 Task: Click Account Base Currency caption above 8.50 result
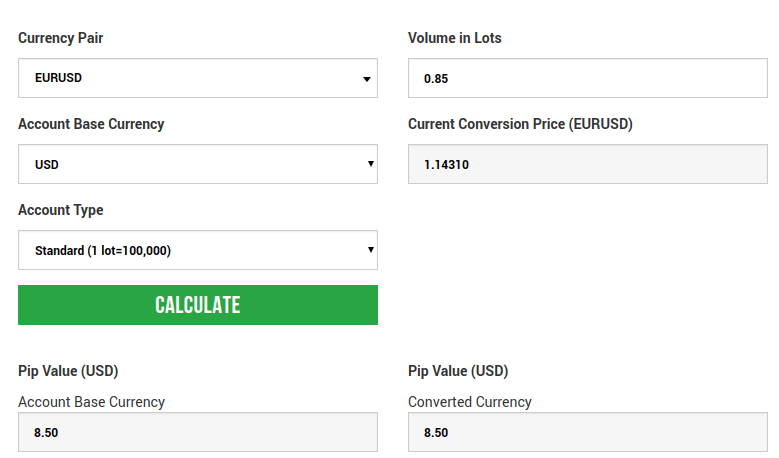(x=91, y=402)
